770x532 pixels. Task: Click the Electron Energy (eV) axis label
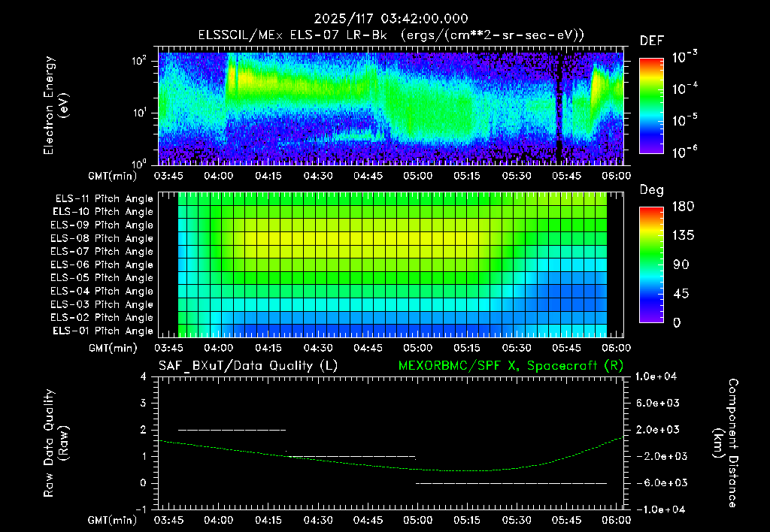tap(55, 105)
